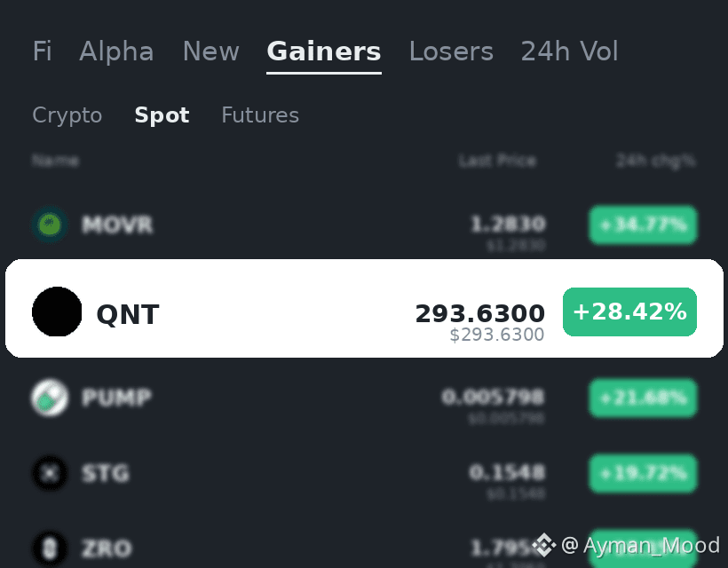This screenshot has height=568, width=728.
Task: Open the 24h Vol tab
Action: (x=569, y=51)
